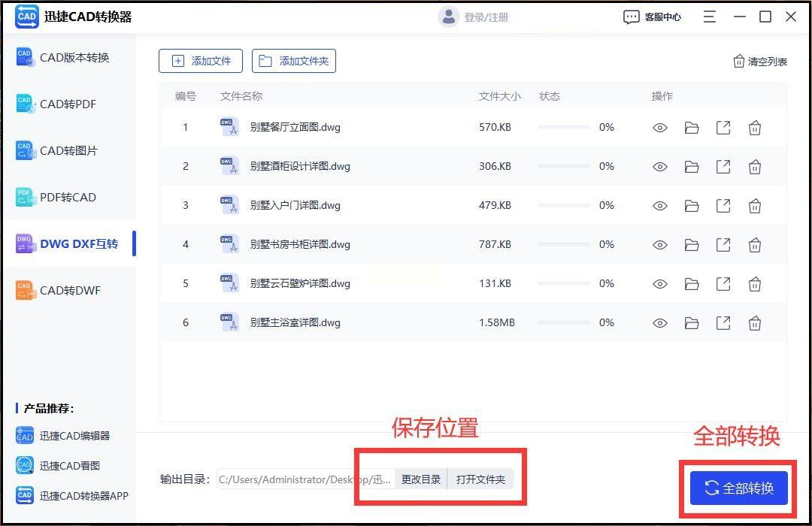The image size is (812, 526).
Task: Select DWG DXF互转 tab
Action: pos(69,244)
